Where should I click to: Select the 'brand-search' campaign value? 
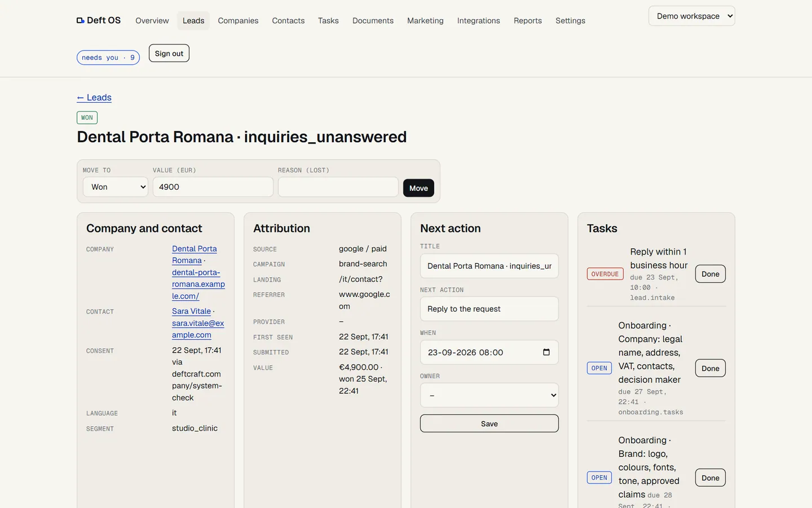click(x=363, y=264)
